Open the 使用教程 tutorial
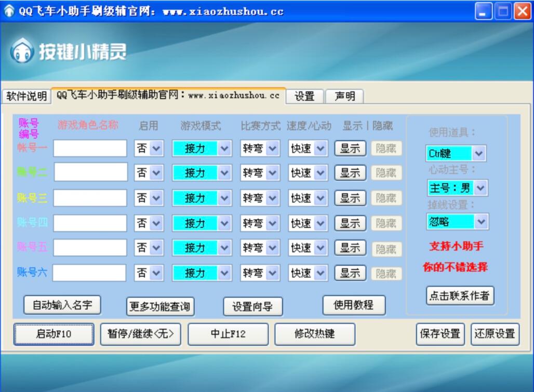534x392 pixels. pos(354,305)
